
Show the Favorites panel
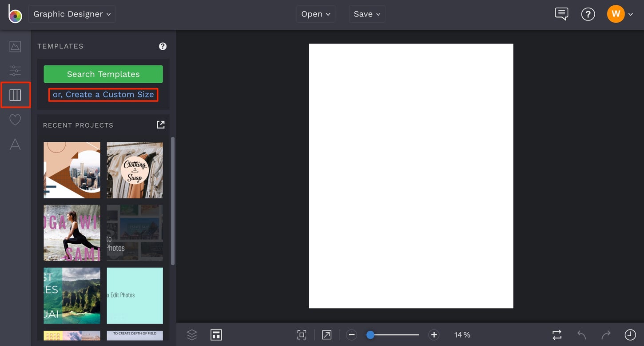15,119
